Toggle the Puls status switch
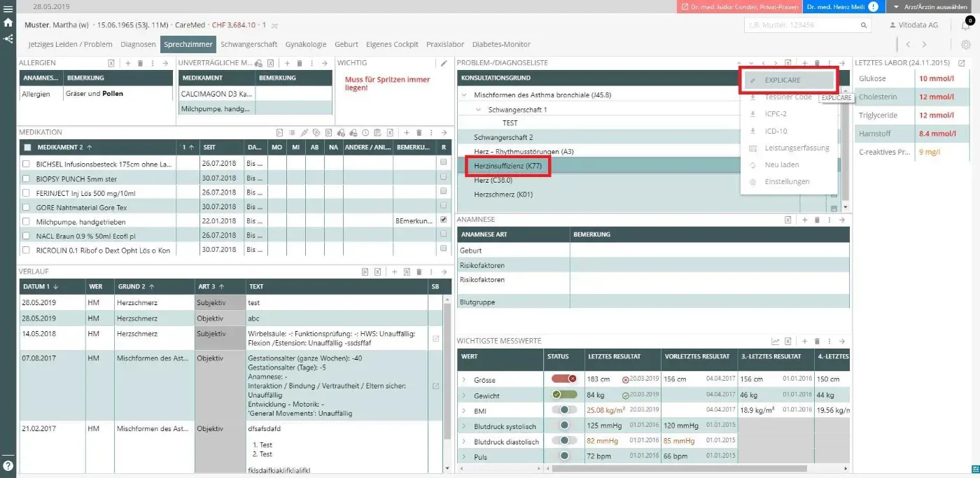The height and width of the screenshot is (478, 980). [564, 456]
